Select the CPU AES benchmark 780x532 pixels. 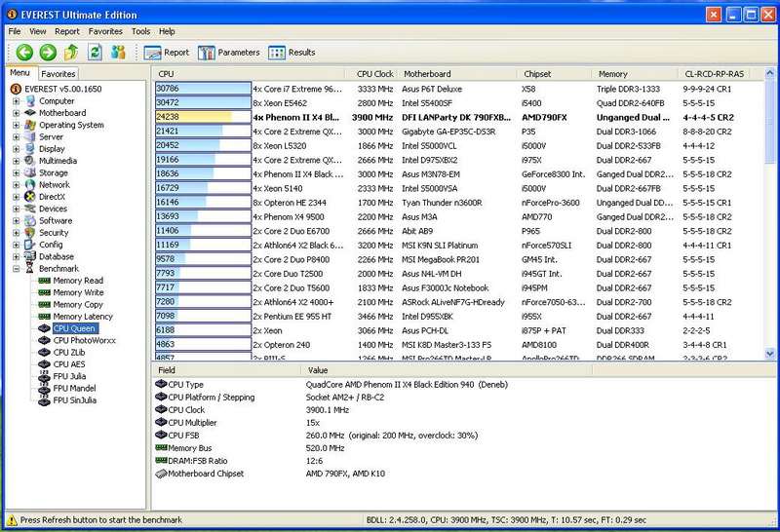tap(68, 364)
